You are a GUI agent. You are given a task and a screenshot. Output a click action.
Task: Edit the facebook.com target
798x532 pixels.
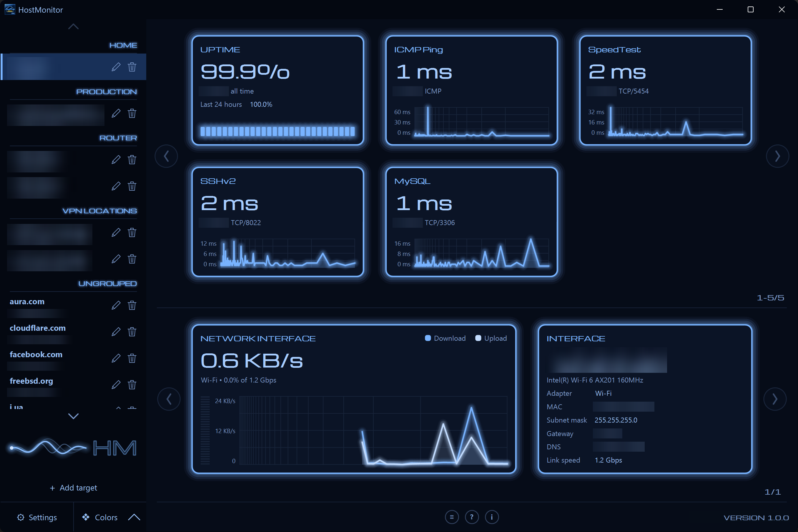[x=116, y=358]
